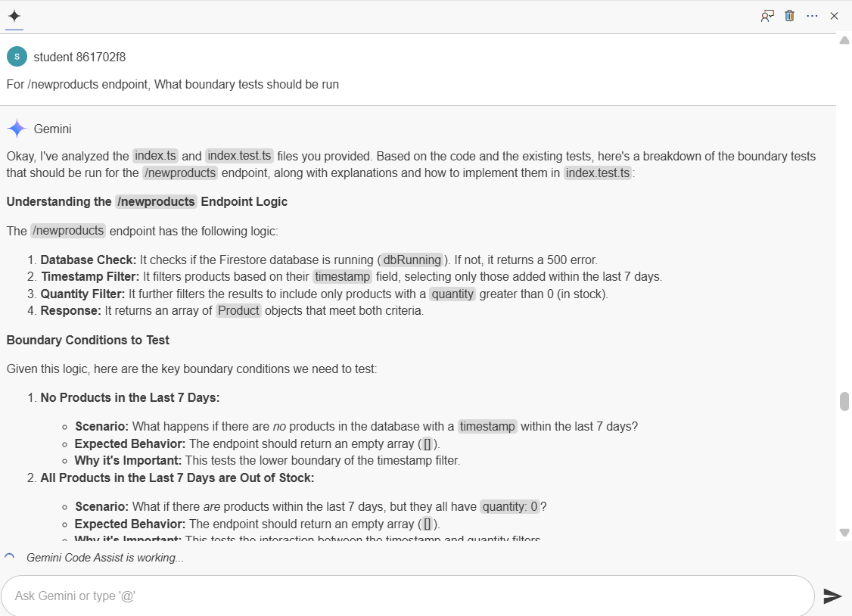Click the scrollbar up arrow
The image size is (852, 616).
coord(844,40)
